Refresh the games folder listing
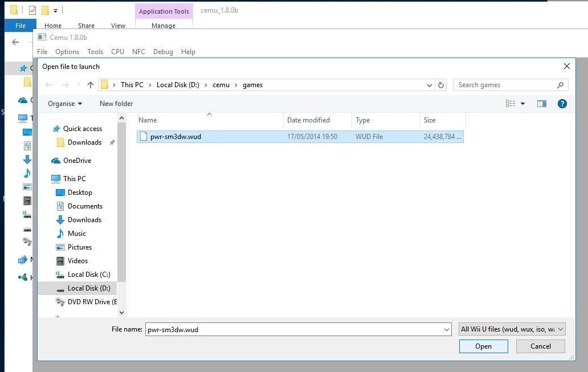The width and height of the screenshot is (588, 372). coord(441,85)
